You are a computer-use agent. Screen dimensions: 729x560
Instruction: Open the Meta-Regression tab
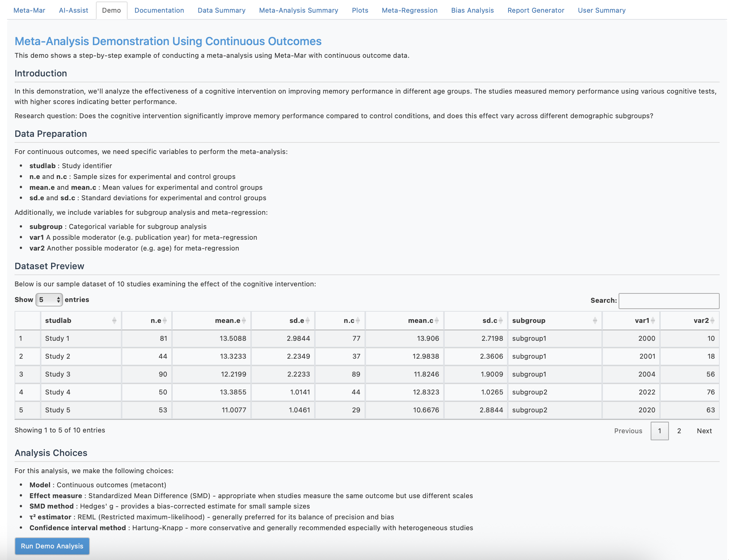[409, 10]
